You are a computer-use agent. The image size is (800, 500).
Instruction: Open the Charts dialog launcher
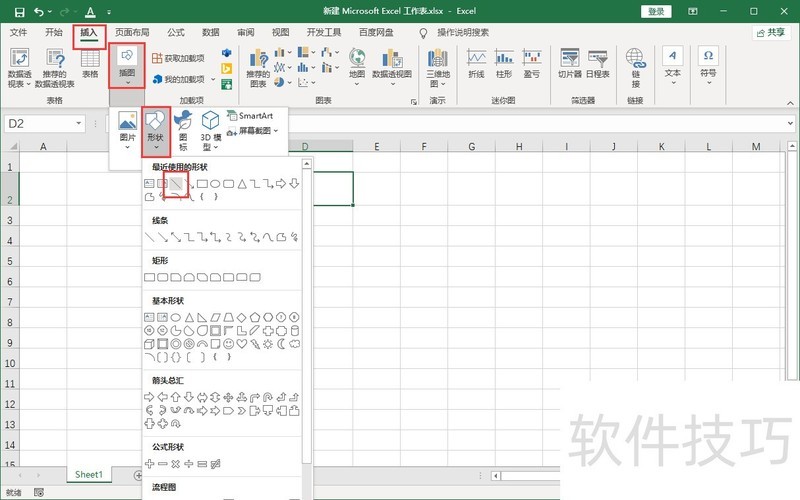coord(413,102)
